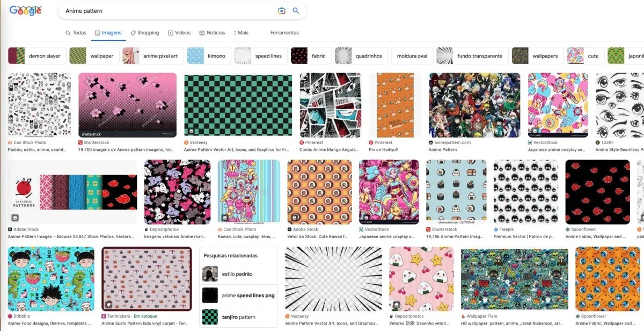Open Shutterstock pink sakura pattern image
Viewport: 644px width, 331px height.
[x=127, y=105]
